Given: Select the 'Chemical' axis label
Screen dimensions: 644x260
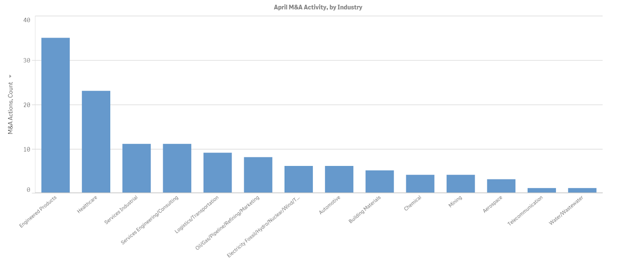Looking at the screenshot, I should click(x=413, y=203).
